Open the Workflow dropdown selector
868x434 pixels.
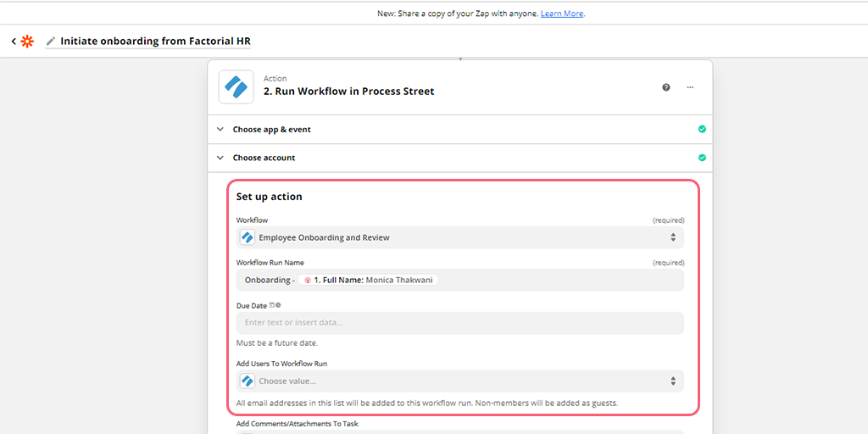coord(460,237)
